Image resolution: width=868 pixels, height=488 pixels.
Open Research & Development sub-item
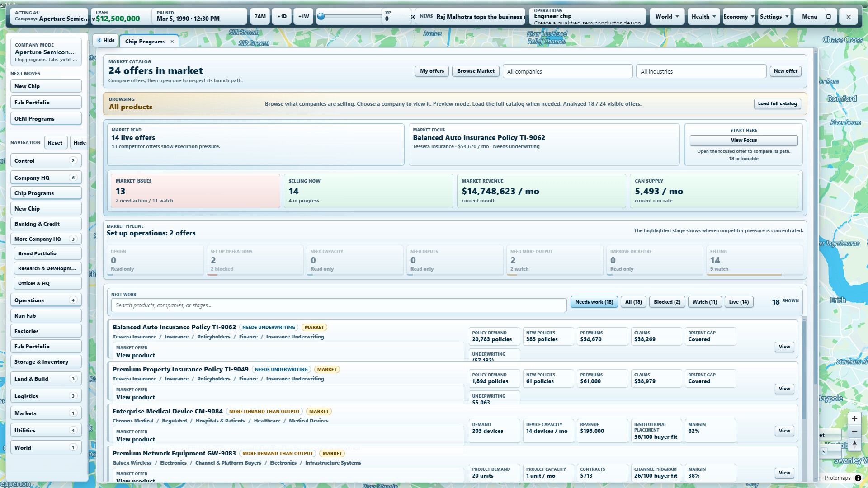[x=48, y=268]
